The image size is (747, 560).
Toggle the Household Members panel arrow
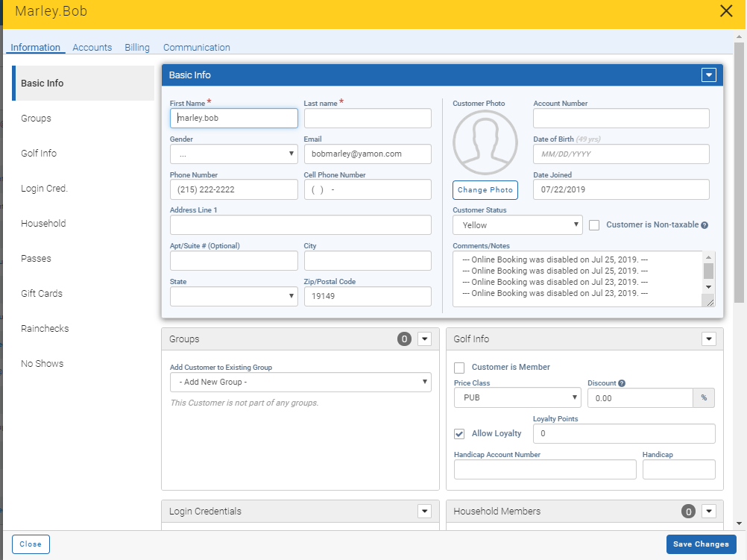709,512
